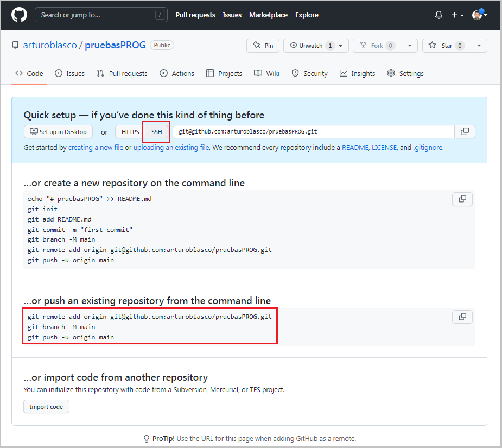Switch clone URL to HTTPS
Screen dimensions: 502x448
click(x=130, y=132)
